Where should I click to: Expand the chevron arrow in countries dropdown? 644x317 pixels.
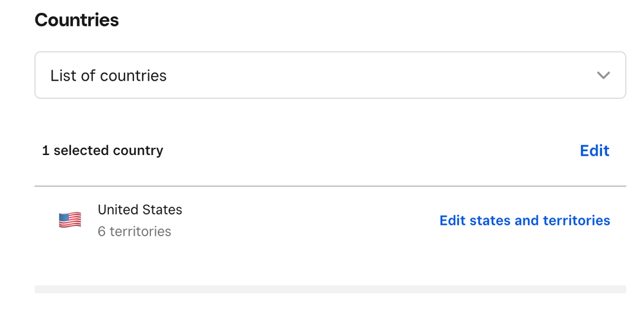pyautogui.click(x=603, y=76)
